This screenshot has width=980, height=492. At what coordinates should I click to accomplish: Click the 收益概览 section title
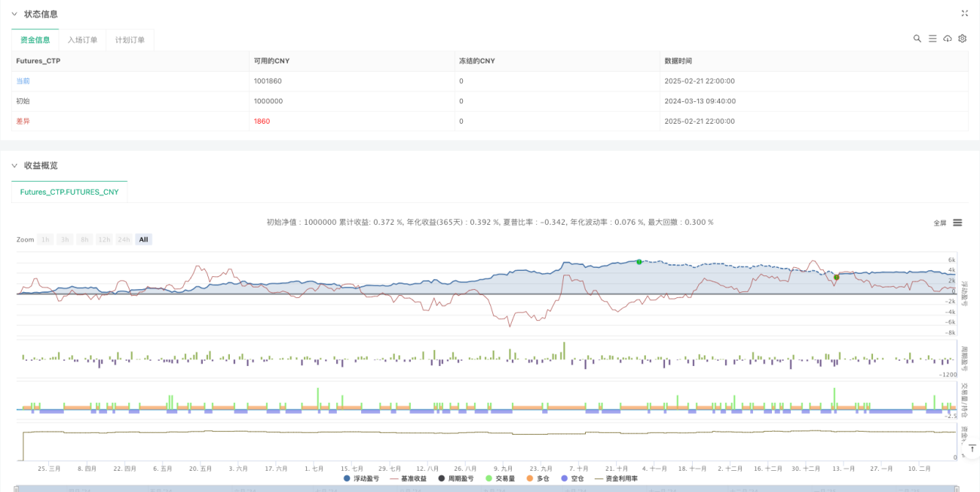click(x=41, y=165)
